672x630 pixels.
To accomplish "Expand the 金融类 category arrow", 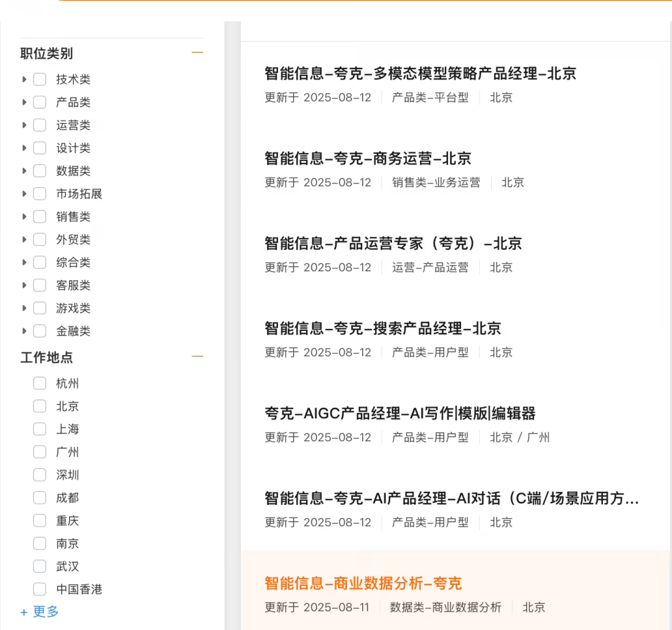I will tap(24, 331).
